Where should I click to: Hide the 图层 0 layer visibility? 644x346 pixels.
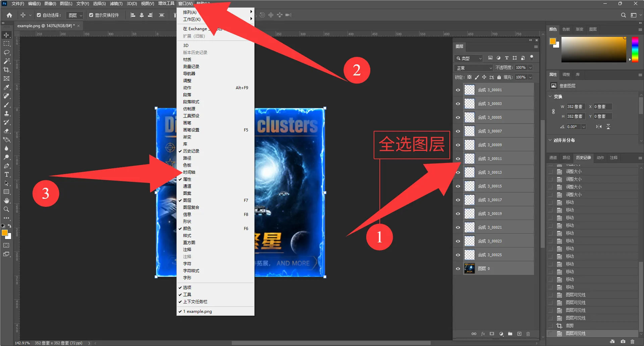click(458, 269)
